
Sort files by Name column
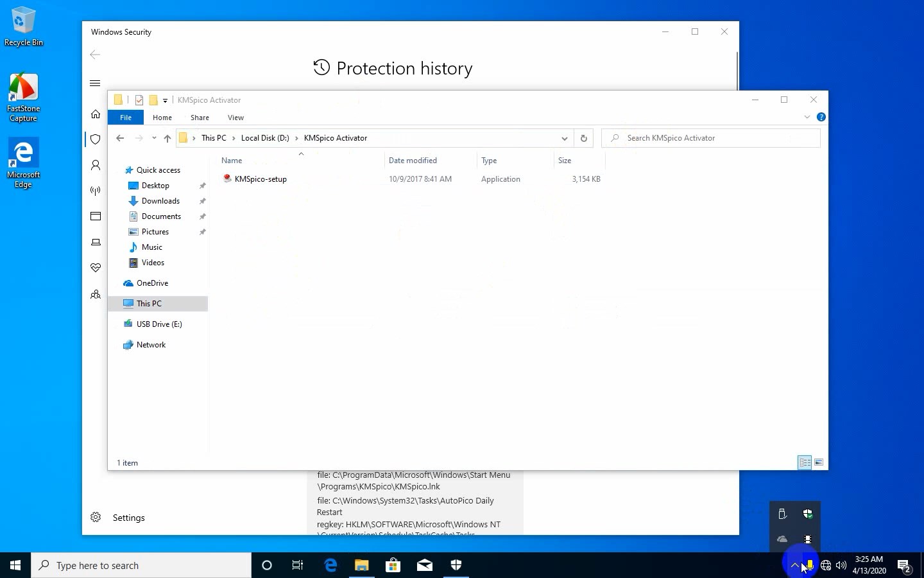coord(301,161)
